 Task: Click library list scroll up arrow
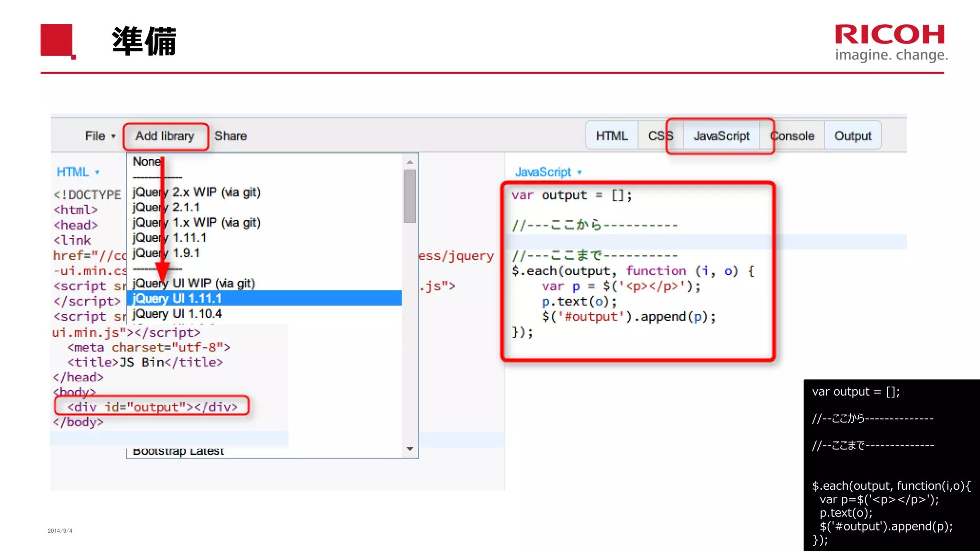coord(410,162)
